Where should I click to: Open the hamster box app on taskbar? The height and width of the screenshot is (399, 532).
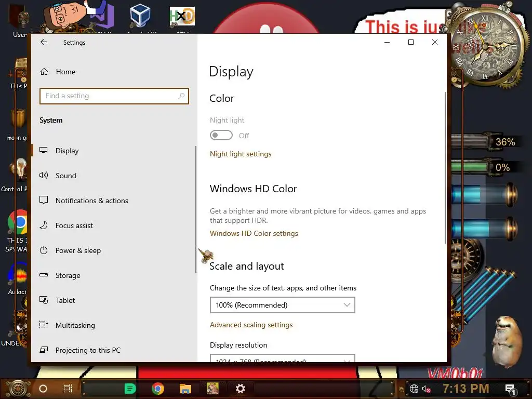coord(212,389)
